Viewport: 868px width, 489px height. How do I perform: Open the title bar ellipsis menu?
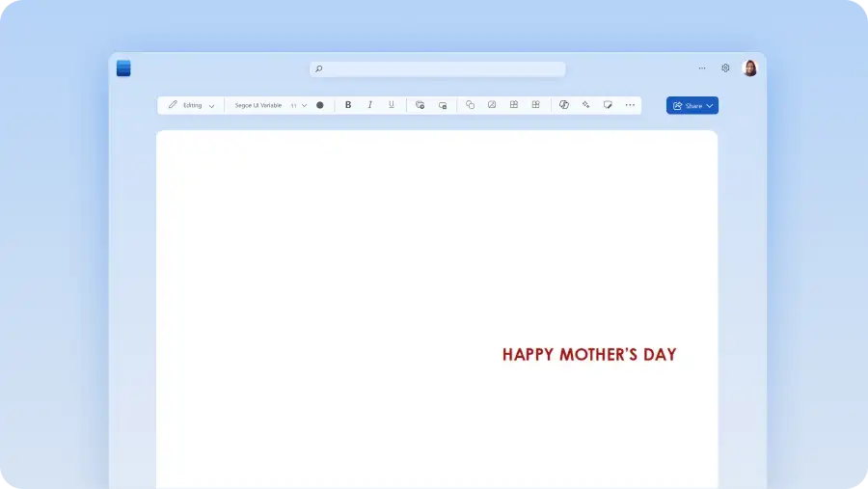point(702,68)
